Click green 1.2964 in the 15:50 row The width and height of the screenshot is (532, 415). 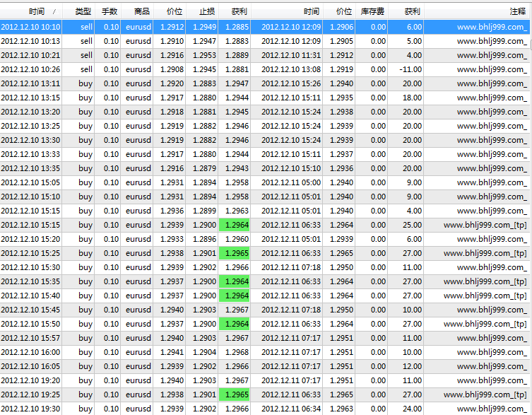pyautogui.click(x=235, y=324)
